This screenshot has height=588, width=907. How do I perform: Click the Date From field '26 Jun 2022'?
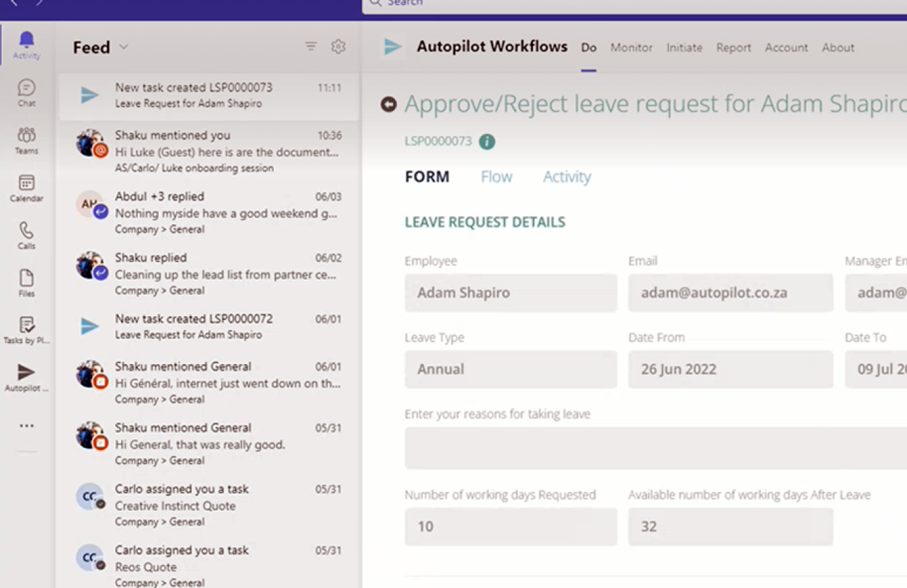731,369
